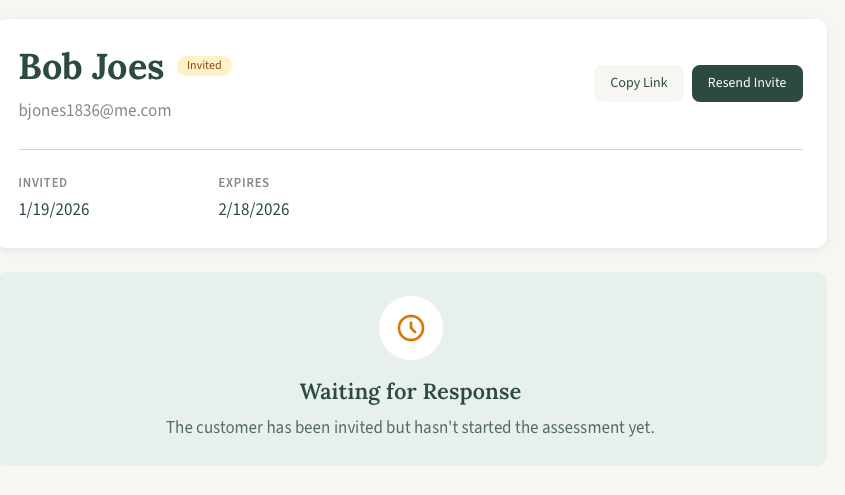Viewport: 845px width, 495px height.
Task: Click the word Response in the heading
Action: tap(472, 392)
